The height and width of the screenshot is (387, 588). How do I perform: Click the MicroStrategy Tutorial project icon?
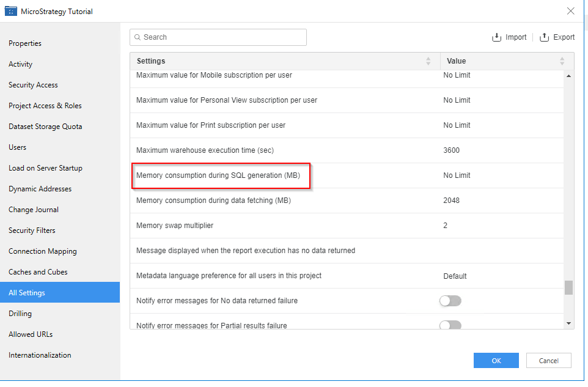coord(10,11)
